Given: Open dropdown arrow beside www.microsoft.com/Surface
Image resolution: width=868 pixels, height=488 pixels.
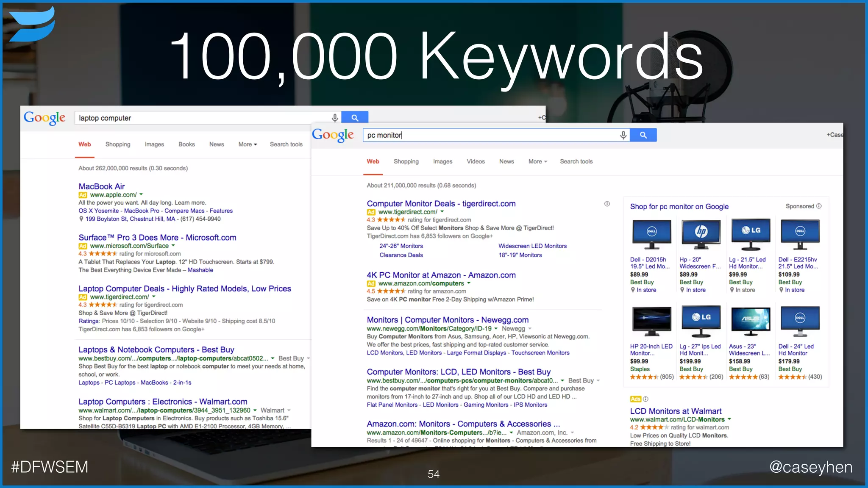Looking at the screenshot, I should (173, 246).
